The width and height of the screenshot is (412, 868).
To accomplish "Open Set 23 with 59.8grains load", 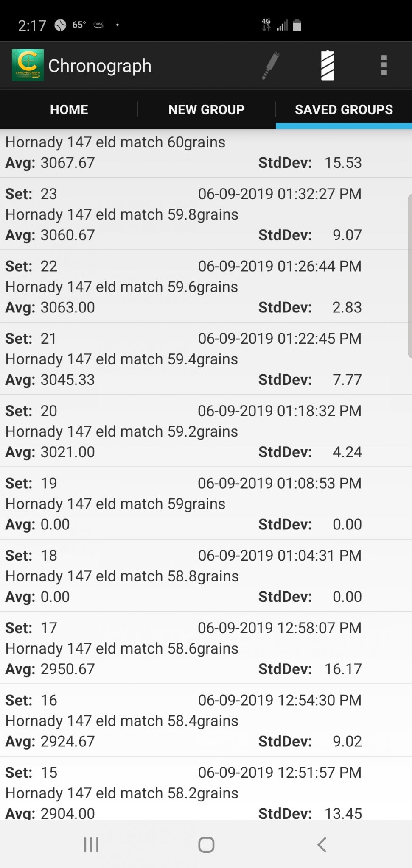I will (x=183, y=214).
